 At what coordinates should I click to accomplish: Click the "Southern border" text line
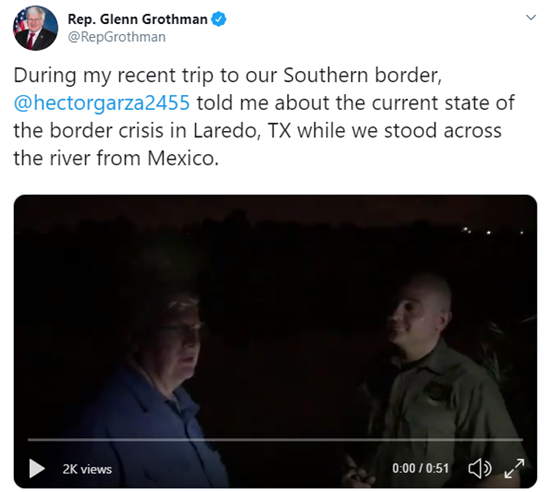coord(228,75)
